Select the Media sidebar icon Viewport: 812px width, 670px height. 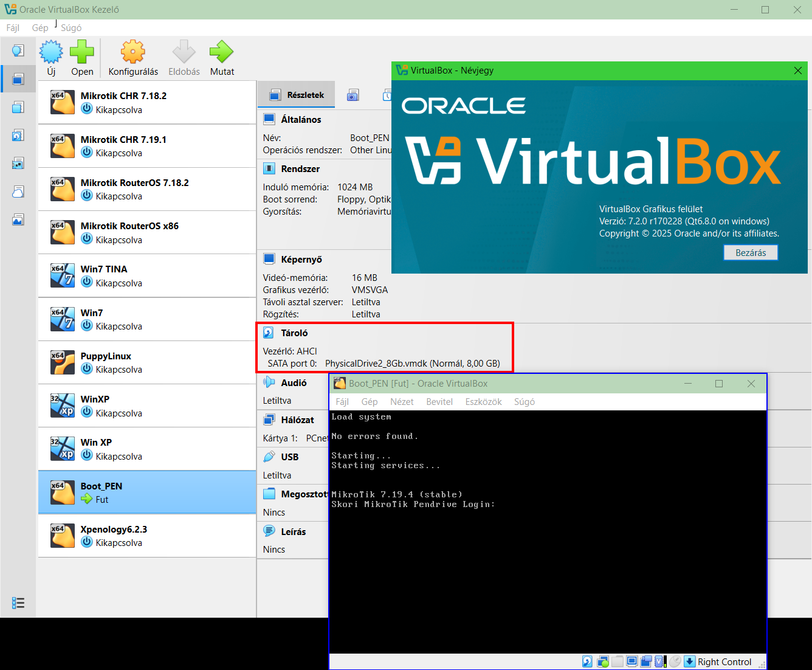(x=18, y=135)
